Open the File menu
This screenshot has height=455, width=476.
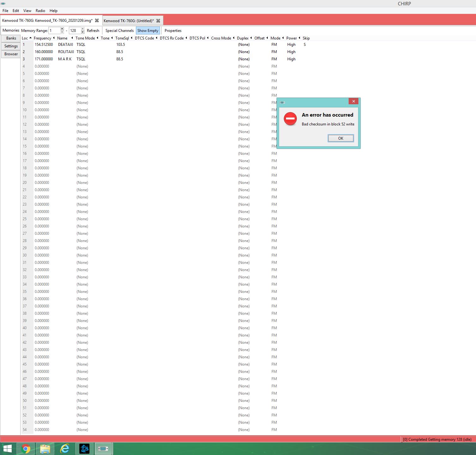[5, 11]
